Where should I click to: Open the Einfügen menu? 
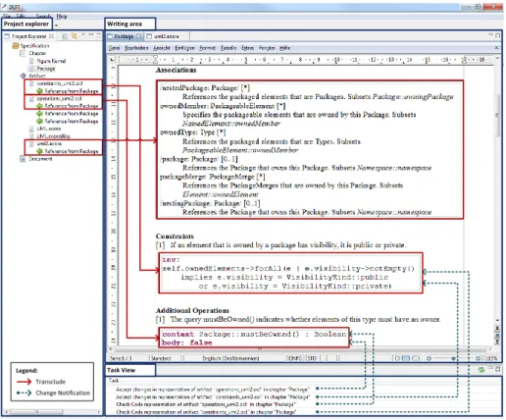click(184, 48)
